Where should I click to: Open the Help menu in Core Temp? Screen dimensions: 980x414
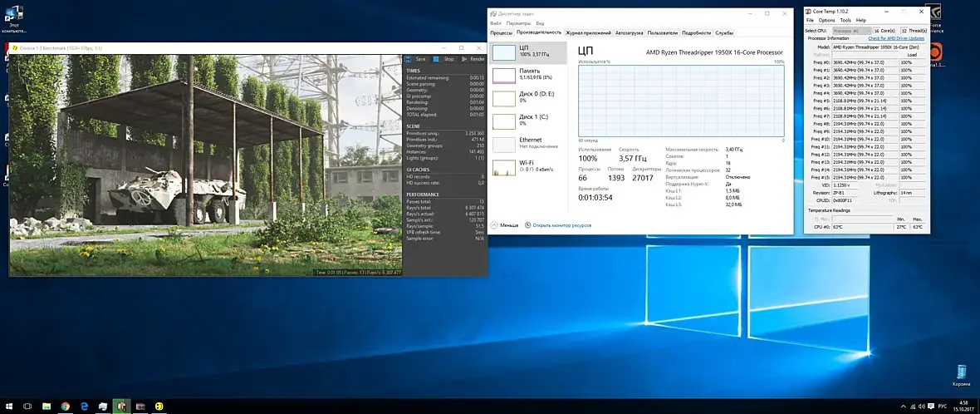tap(861, 21)
